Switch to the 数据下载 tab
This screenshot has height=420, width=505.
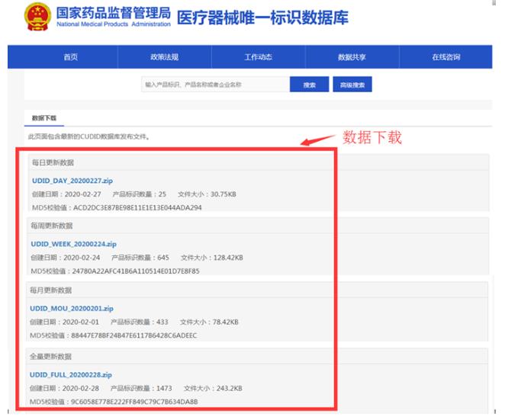click(43, 118)
